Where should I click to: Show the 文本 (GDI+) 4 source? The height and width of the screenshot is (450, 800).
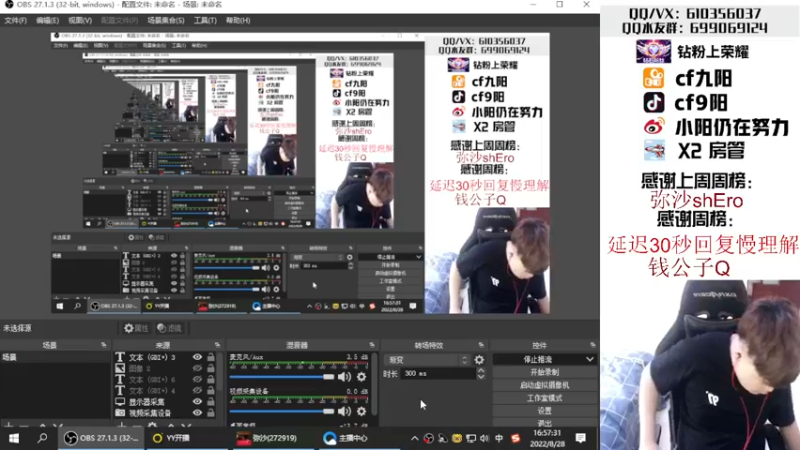(x=197, y=391)
